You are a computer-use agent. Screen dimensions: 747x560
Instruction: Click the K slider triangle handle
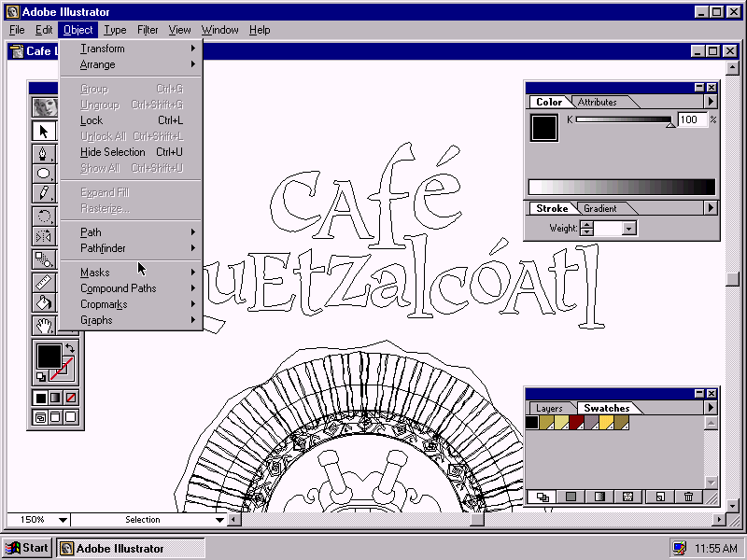(x=670, y=125)
